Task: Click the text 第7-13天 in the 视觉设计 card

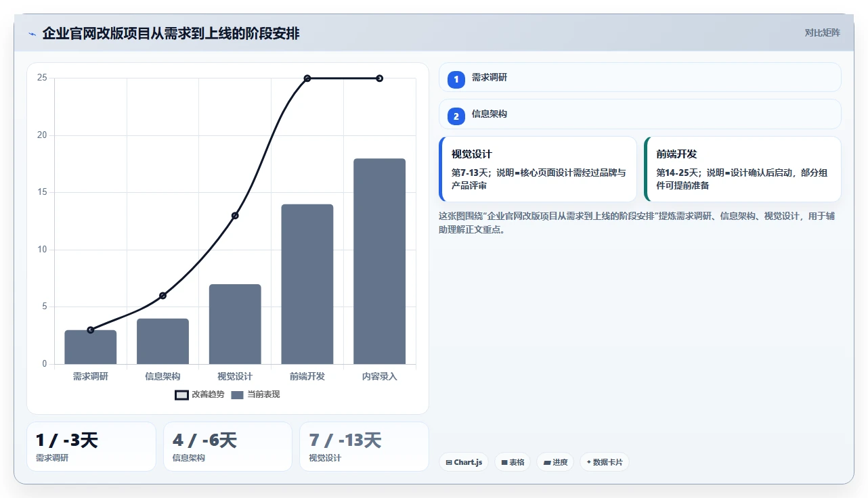Action: tap(471, 173)
